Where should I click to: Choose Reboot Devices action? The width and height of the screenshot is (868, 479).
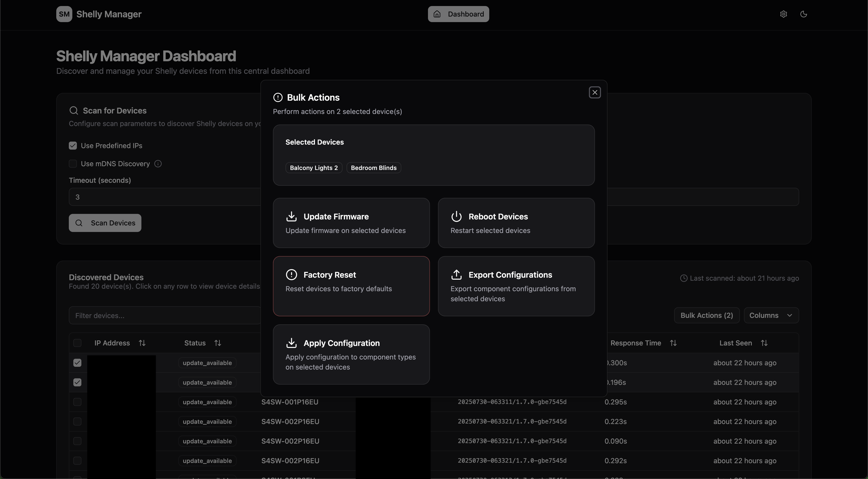pyautogui.click(x=516, y=223)
